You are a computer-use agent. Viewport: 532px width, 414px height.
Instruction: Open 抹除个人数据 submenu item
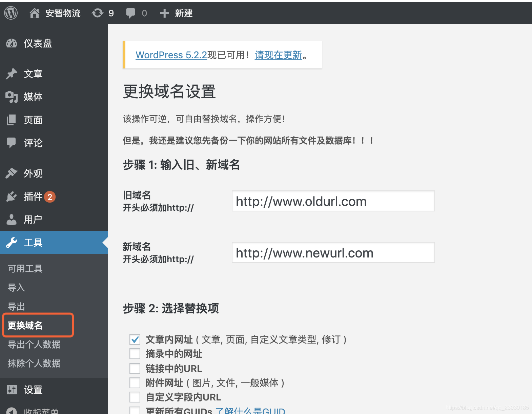coord(34,364)
